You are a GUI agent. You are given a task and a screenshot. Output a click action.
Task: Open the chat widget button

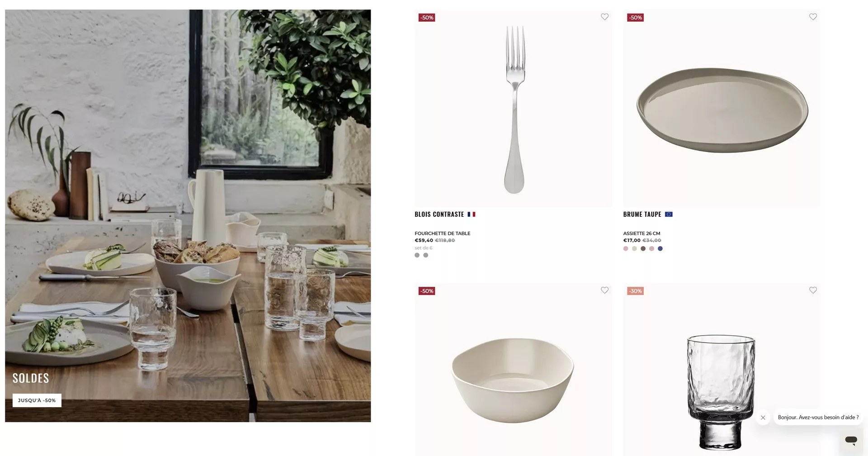pos(851,439)
